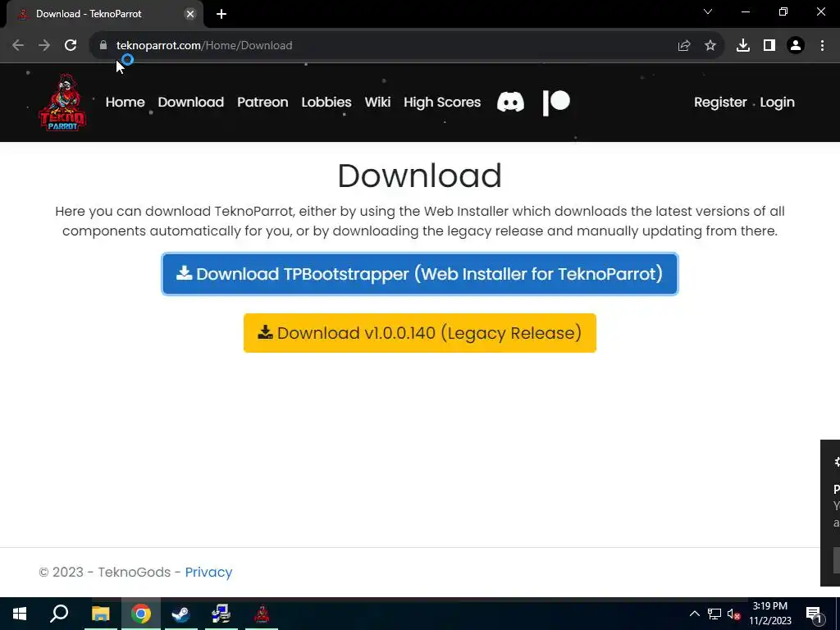
Task: Show hidden system tray icons
Action: 694,614
